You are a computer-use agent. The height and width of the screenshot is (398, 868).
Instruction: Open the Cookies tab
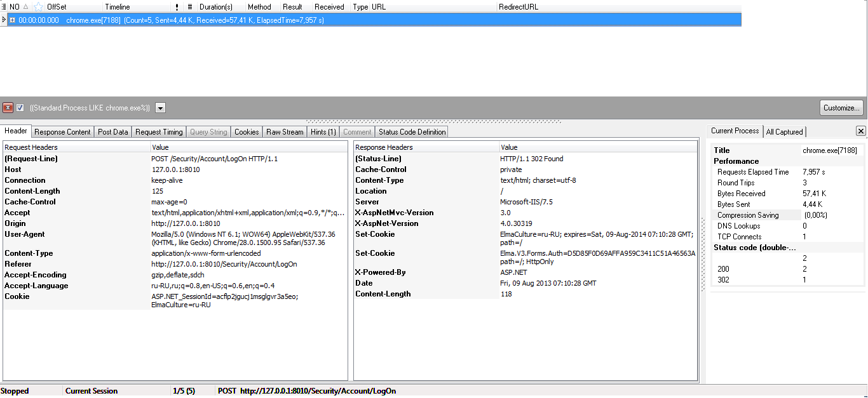click(x=247, y=132)
